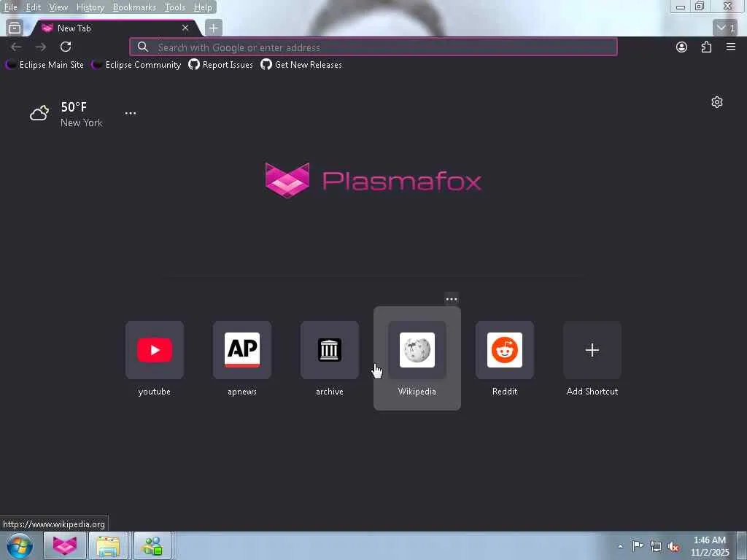Open the Help menu
Viewport: 747px width, 560px height.
pyautogui.click(x=203, y=7)
